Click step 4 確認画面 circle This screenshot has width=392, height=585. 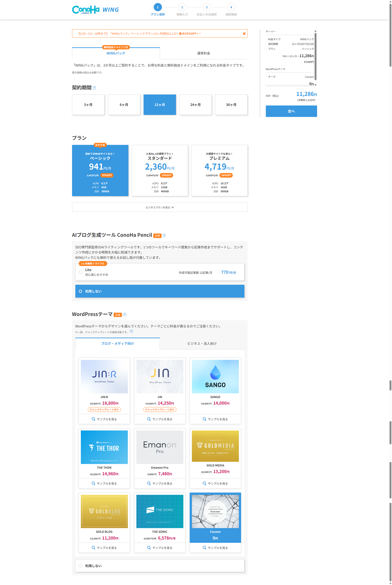(231, 7)
